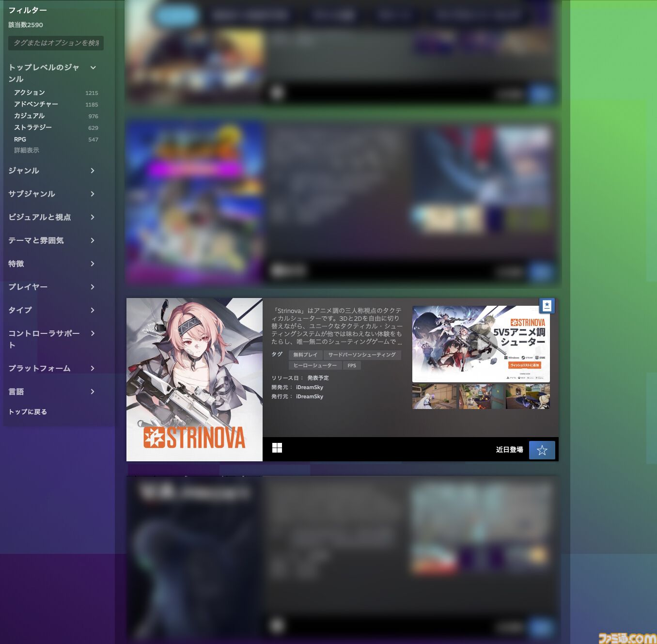Open the third small Strinova screenshot
657x644 pixels.
point(528,396)
